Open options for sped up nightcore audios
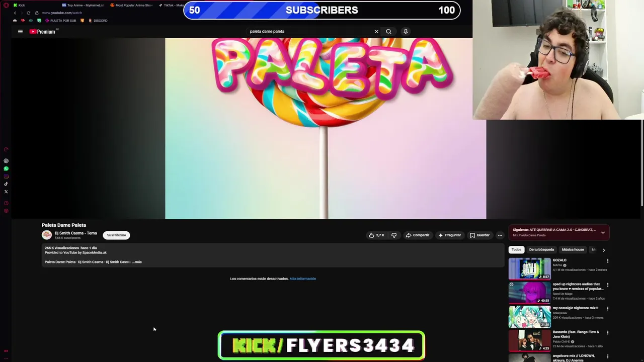The height and width of the screenshot is (362, 644). click(x=607, y=285)
